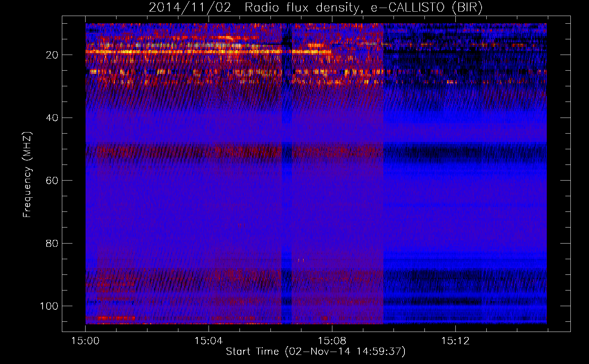Click the 'Frequency (MHZ)' y-axis label
The width and height of the screenshot is (589, 364).
click(27, 174)
